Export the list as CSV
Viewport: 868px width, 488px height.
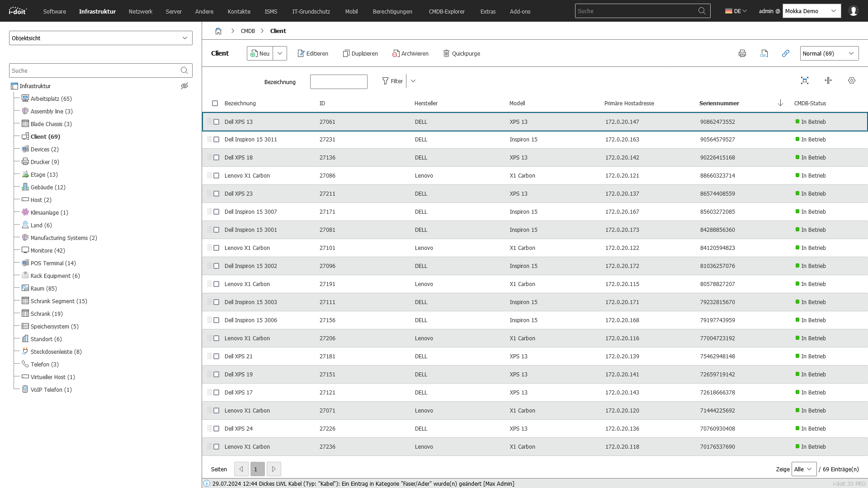764,53
